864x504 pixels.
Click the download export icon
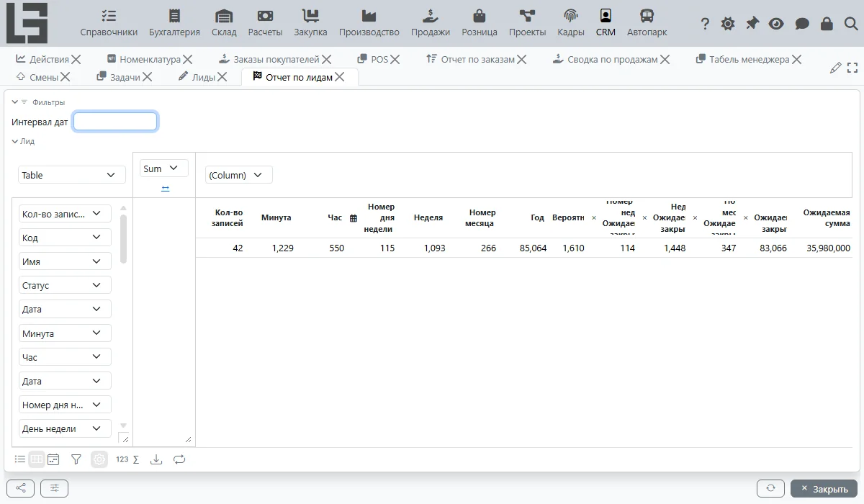click(x=156, y=459)
